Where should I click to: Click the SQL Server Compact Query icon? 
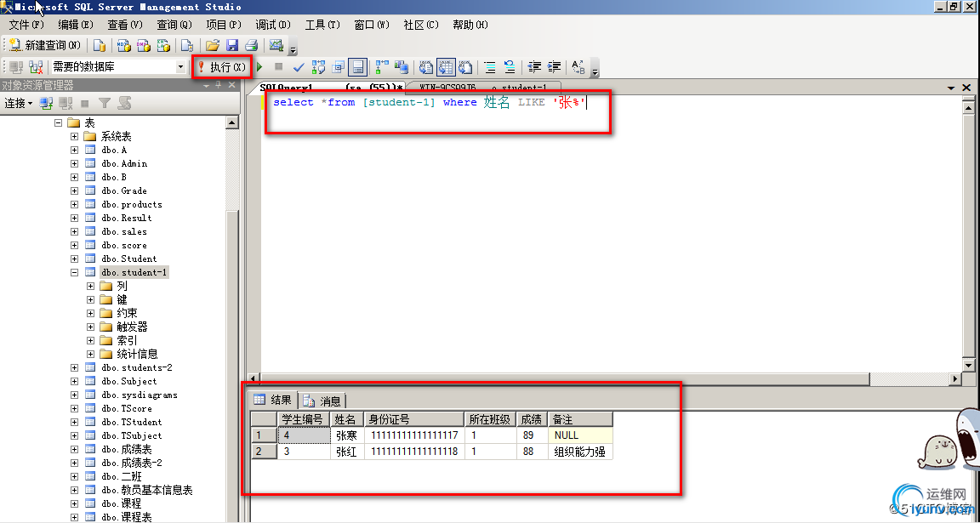click(x=186, y=45)
